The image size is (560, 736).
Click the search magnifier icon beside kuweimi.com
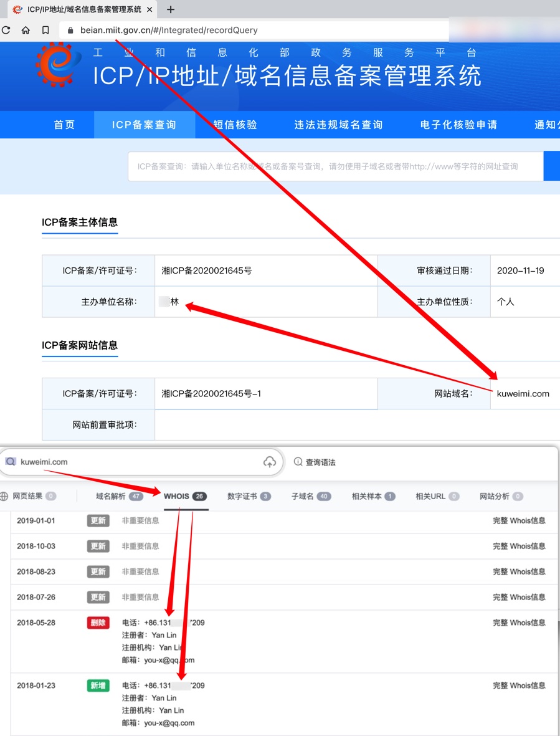click(x=11, y=461)
